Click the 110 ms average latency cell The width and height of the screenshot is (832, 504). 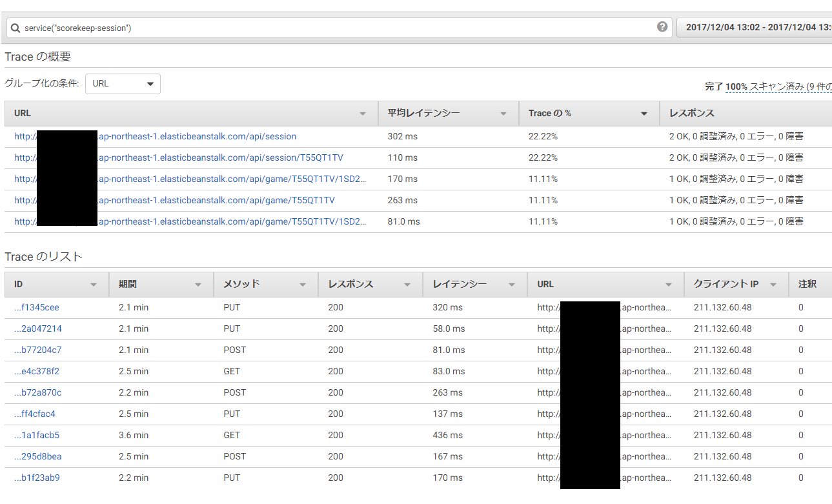pos(403,157)
